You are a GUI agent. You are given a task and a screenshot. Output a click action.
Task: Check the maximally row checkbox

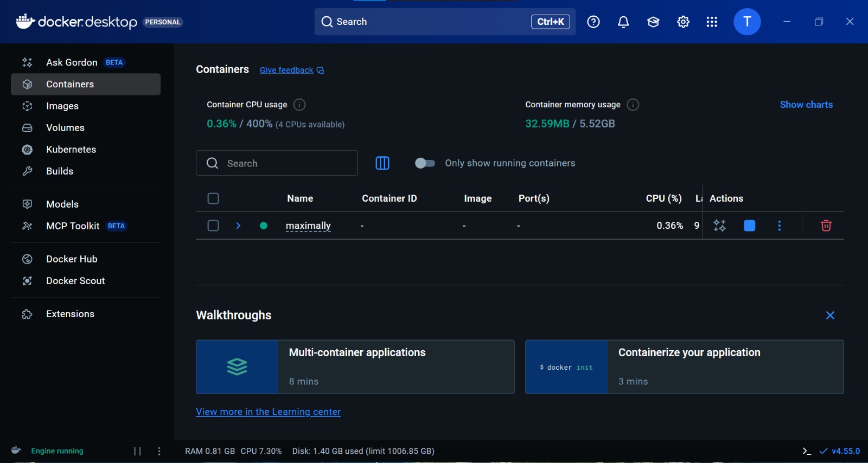tap(213, 226)
